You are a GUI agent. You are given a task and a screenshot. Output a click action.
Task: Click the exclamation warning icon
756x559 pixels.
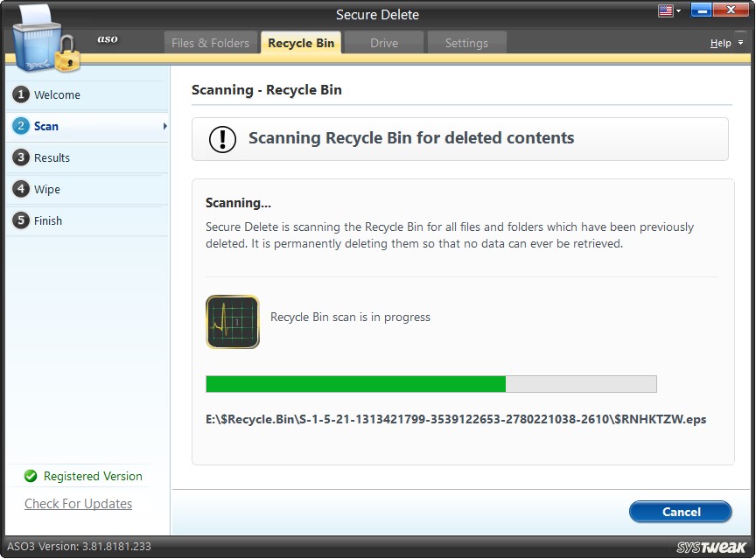223,139
